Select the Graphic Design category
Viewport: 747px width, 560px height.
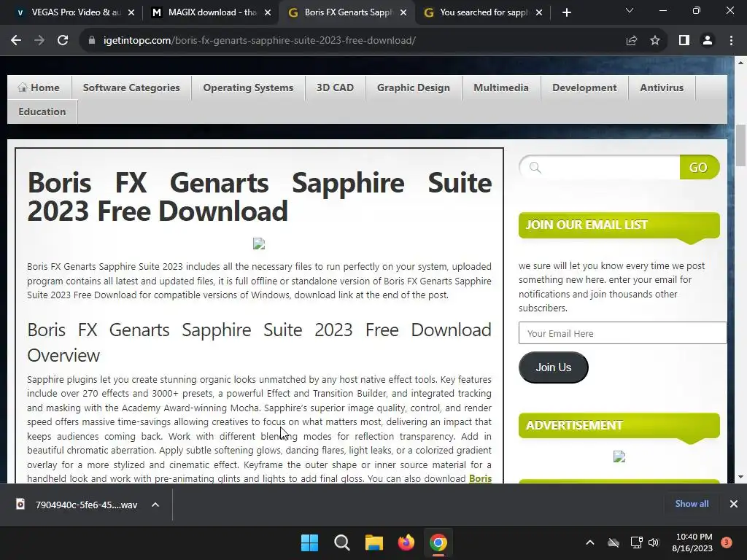click(414, 87)
